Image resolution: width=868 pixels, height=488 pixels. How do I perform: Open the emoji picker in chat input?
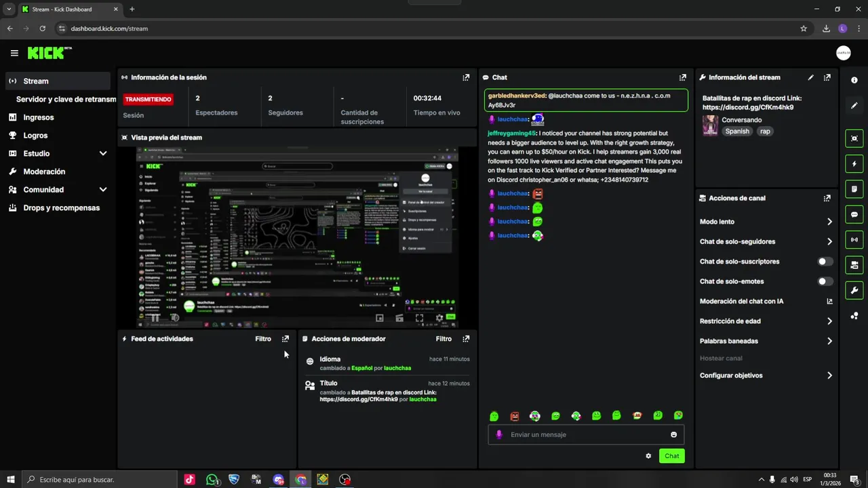tap(674, 434)
